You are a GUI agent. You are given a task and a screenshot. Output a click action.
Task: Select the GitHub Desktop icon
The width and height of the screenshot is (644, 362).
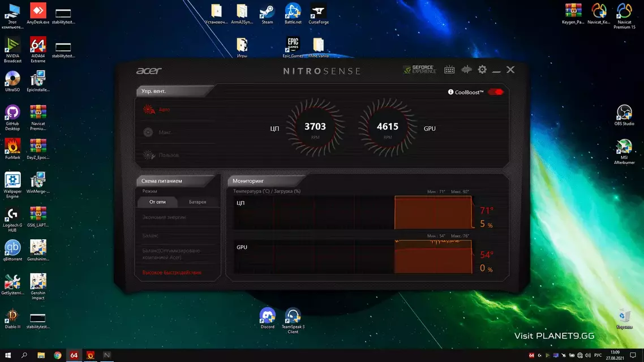click(12, 118)
